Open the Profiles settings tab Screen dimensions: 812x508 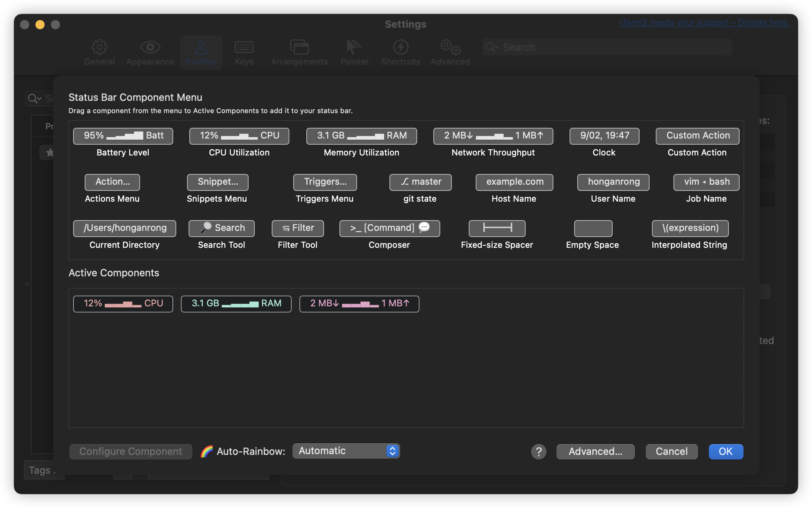pos(201,53)
